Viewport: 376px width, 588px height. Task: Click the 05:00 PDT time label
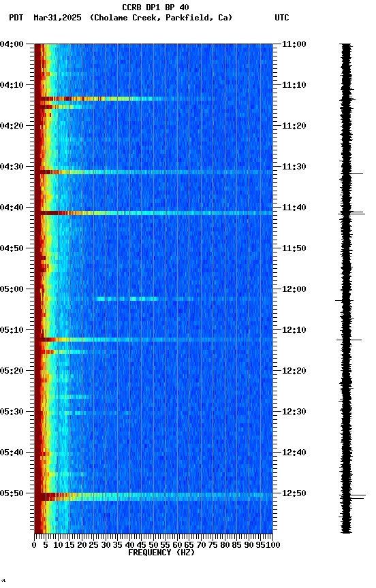[x=12, y=289]
